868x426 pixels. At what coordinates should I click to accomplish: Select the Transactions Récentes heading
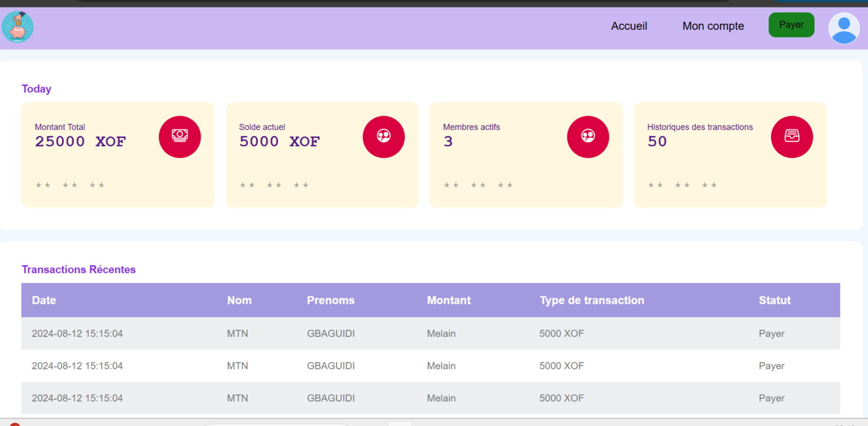click(x=79, y=269)
